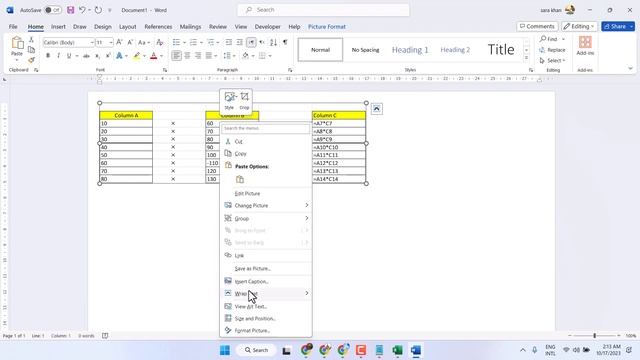Viewport: 640px width, 360px height.
Task: Click the Undo arrow icon
Action: click(x=82, y=10)
